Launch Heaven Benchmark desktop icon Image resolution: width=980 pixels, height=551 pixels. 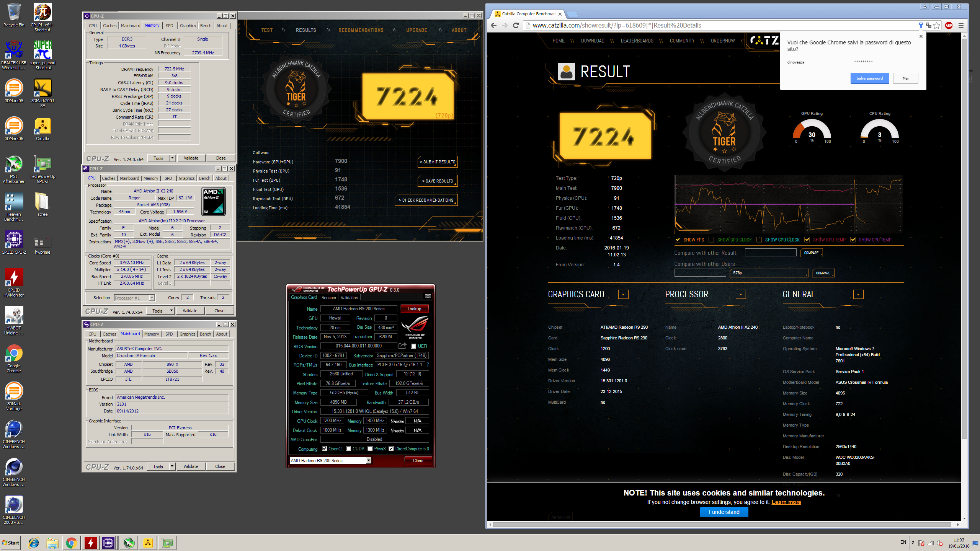[14, 207]
